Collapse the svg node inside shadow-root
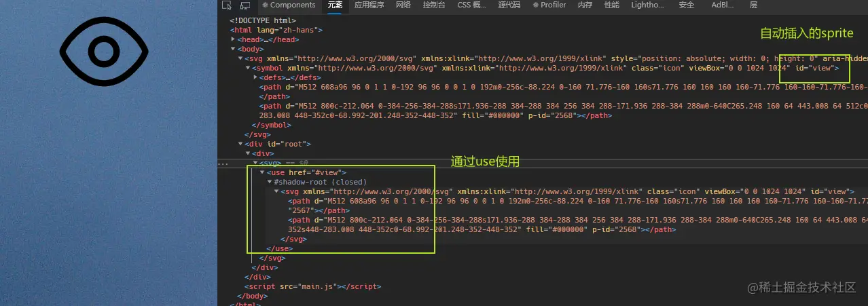868x306 pixels. 277,191
